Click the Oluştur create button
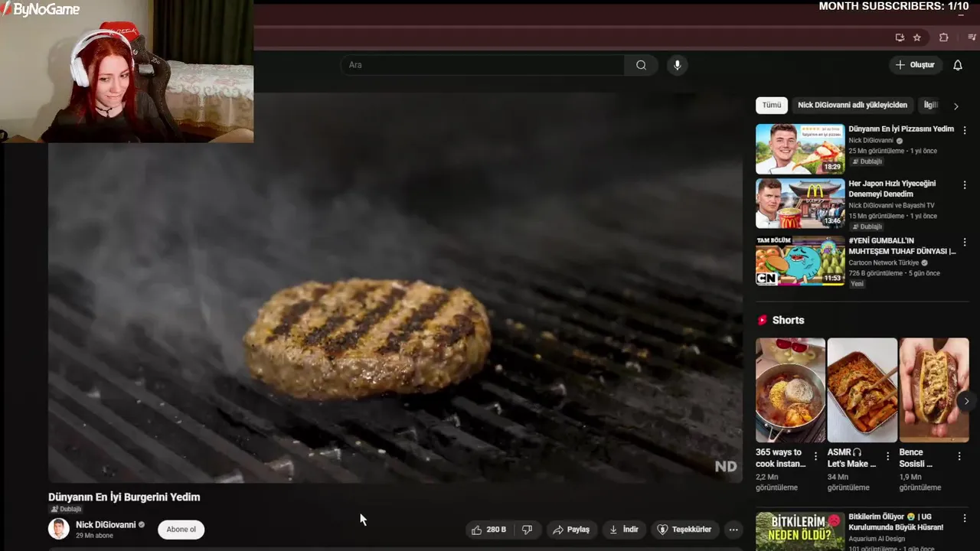 point(915,65)
